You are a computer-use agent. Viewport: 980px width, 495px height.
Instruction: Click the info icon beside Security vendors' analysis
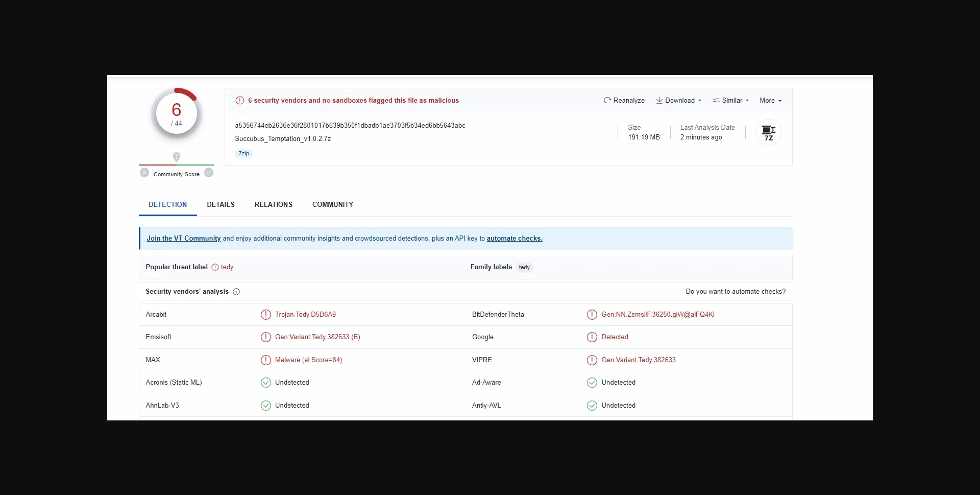point(236,292)
